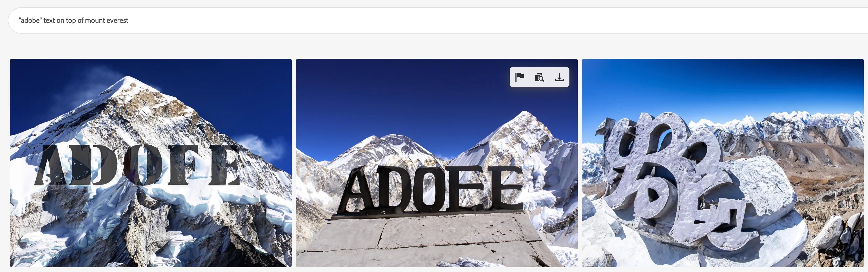Open the middle image with black ADOEE sign
This screenshot has height=272, width=868.
pyautogui.click(x=437, y=163)
